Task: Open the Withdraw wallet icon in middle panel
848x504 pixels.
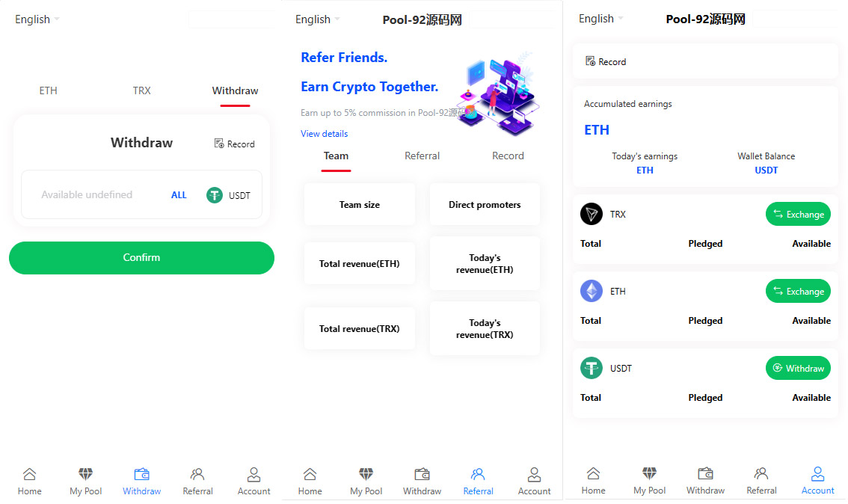Action: [422, 474]
